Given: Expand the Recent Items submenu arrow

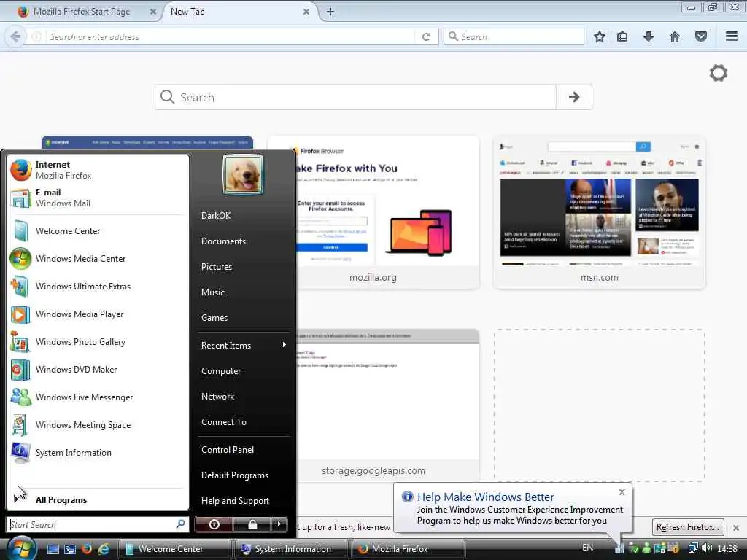Looking at the screenshot, I should tap(284, 345).
